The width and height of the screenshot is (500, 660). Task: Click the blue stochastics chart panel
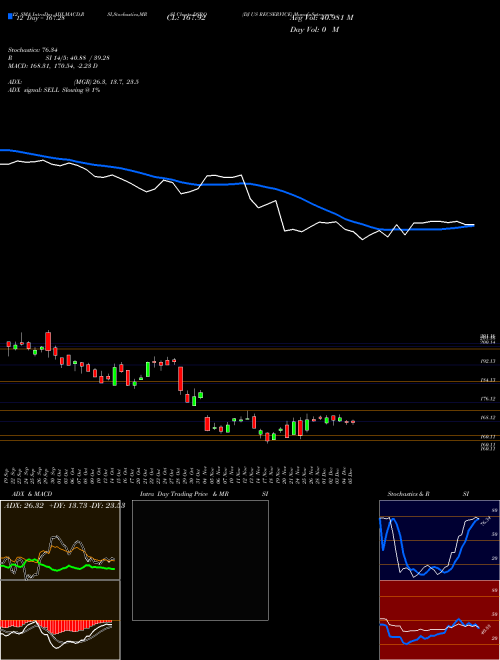(x=439, y=540)
